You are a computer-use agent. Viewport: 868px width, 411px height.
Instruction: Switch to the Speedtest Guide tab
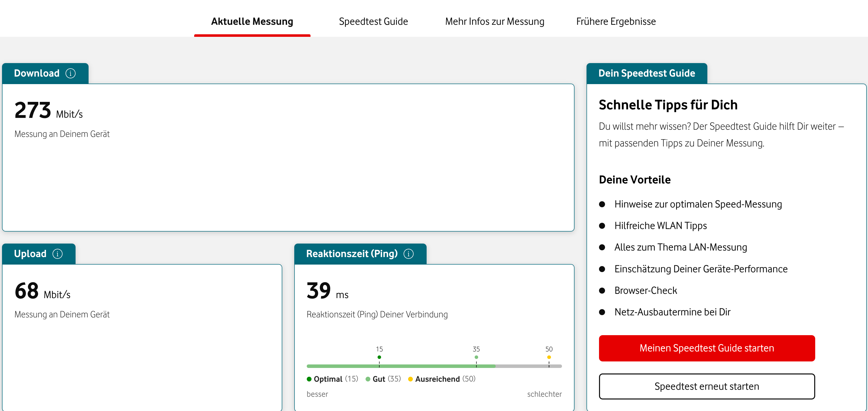click(373, 21)
